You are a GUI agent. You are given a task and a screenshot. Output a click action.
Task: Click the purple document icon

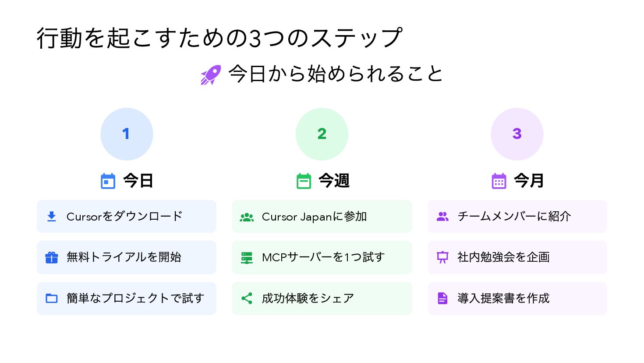[x=442, y=299]
